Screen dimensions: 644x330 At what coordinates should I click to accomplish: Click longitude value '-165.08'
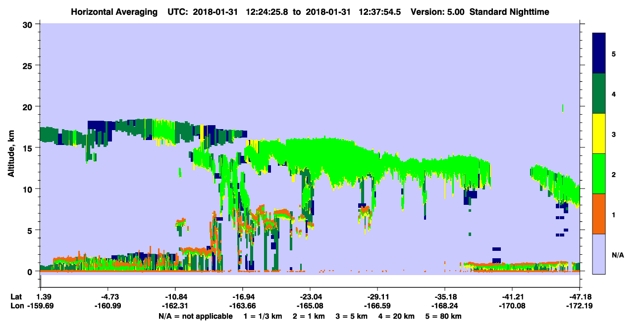pyautogui.click(x=310, y=306)
